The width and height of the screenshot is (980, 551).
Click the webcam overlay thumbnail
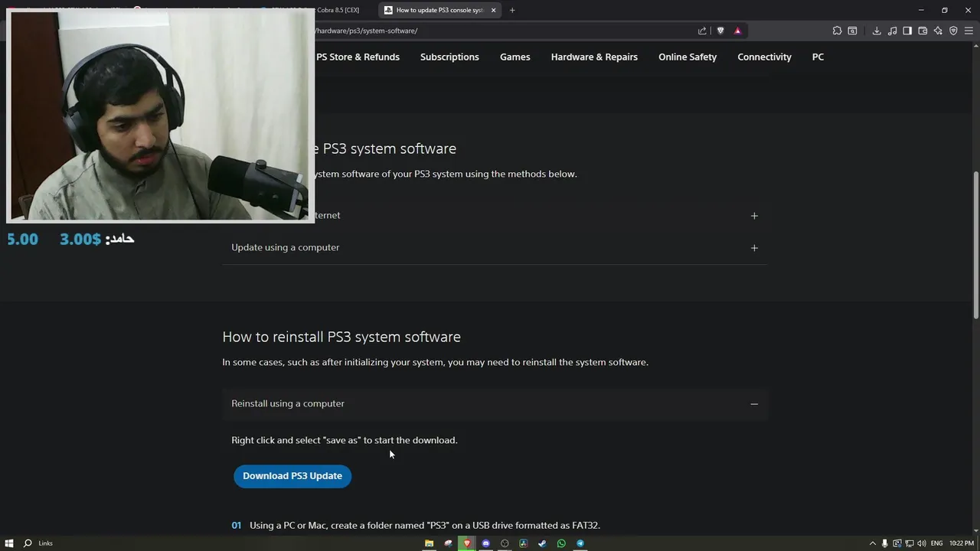click(x=160, y=115)
